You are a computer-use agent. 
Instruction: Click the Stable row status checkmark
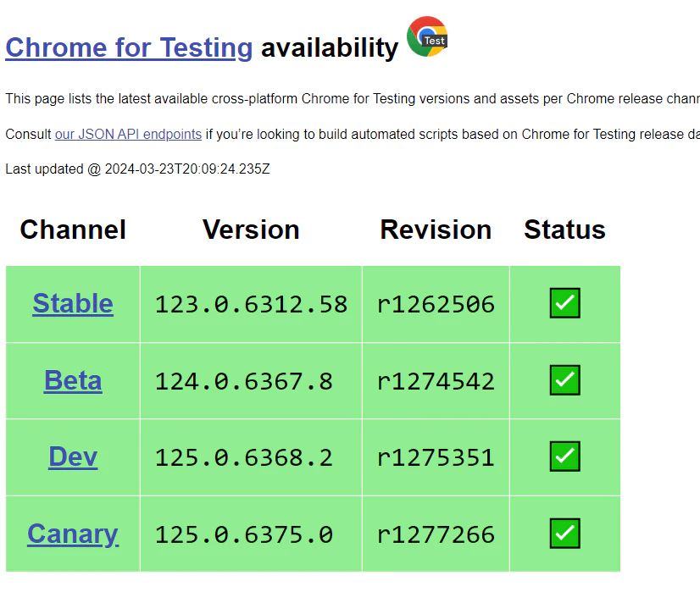pyautogui.click(x=564, y=303)
